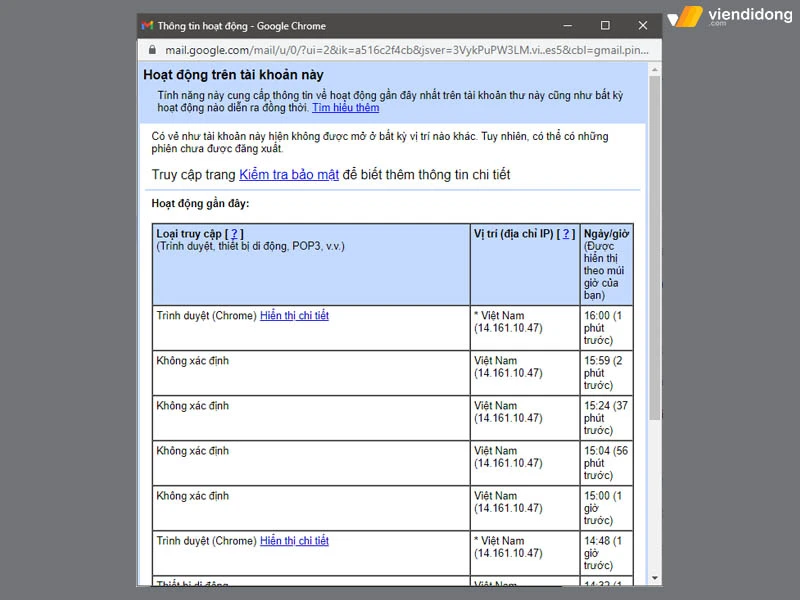Click the scrollbar down arrow
The image size is (800, 600).
[x=655, y=578]
